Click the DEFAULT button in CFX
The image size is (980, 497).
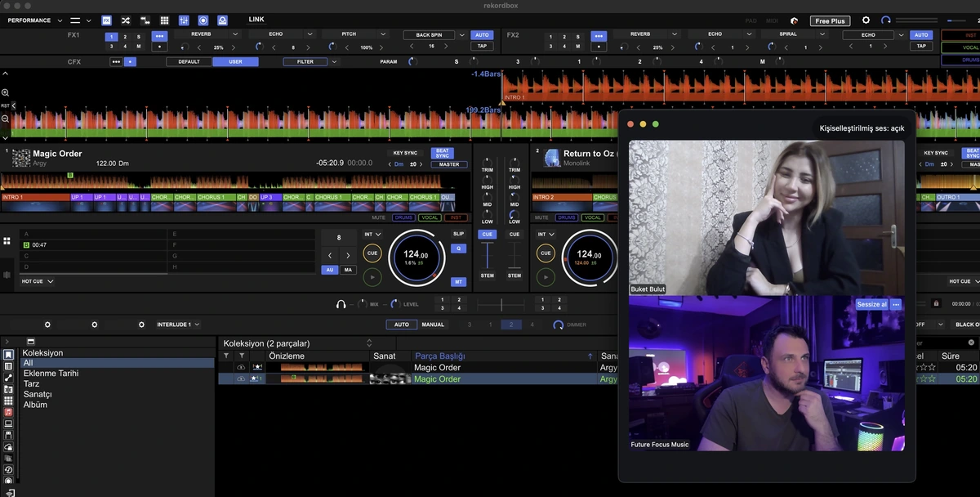coord(189,61)
